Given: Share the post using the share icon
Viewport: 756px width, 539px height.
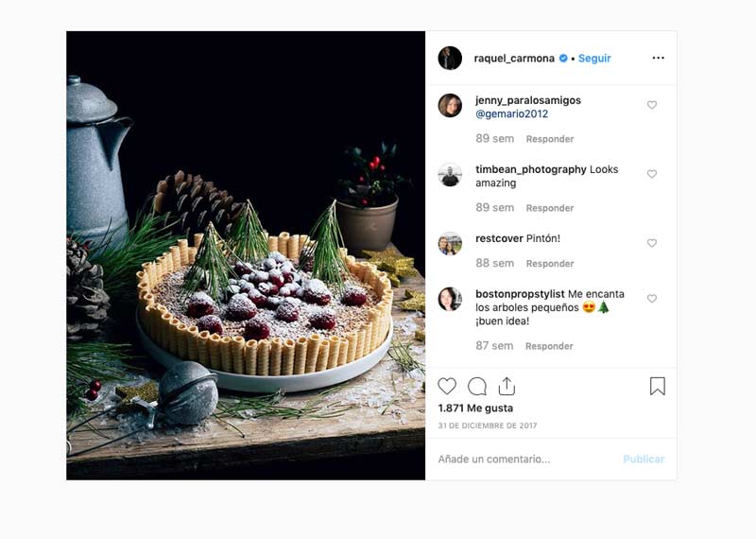Looking at the screenshot, I should tap(507, 386).
